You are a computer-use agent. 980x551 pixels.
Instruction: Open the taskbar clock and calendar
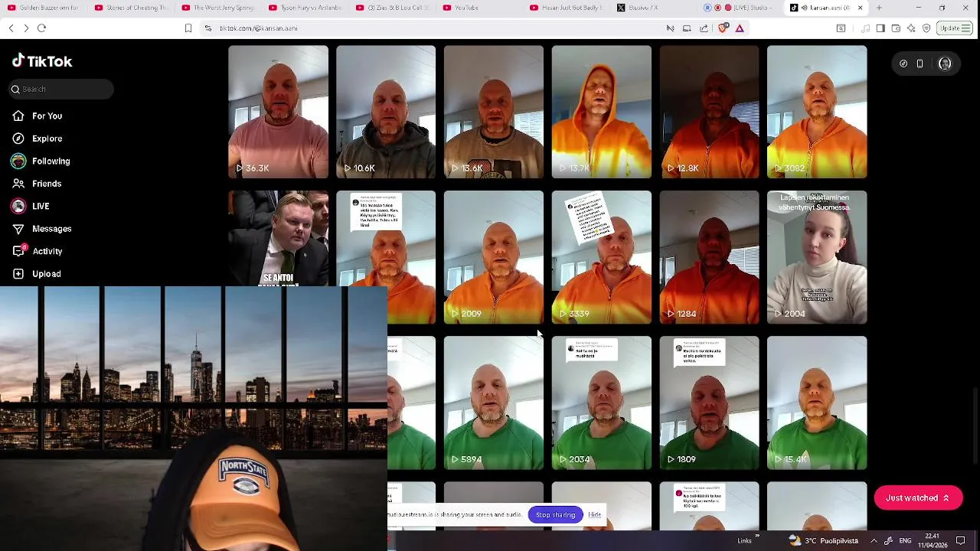(x=932, y=540)
